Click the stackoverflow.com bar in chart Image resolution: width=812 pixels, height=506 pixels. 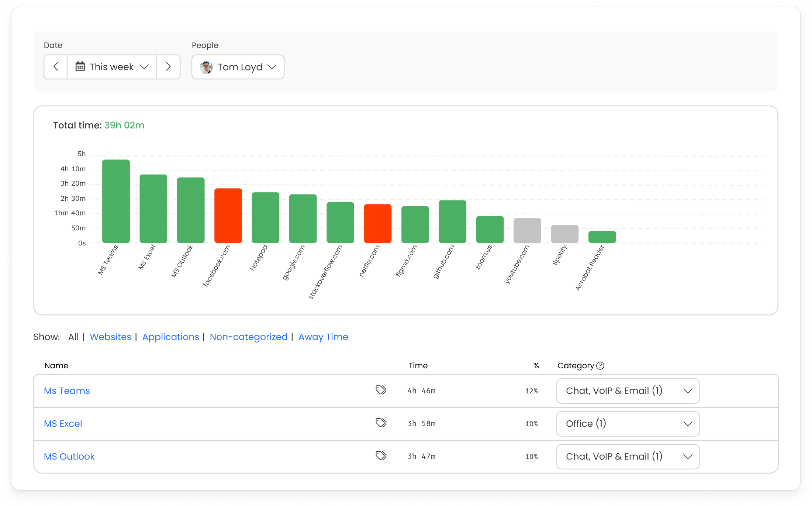pyautogui.click(x=341, y=223)
